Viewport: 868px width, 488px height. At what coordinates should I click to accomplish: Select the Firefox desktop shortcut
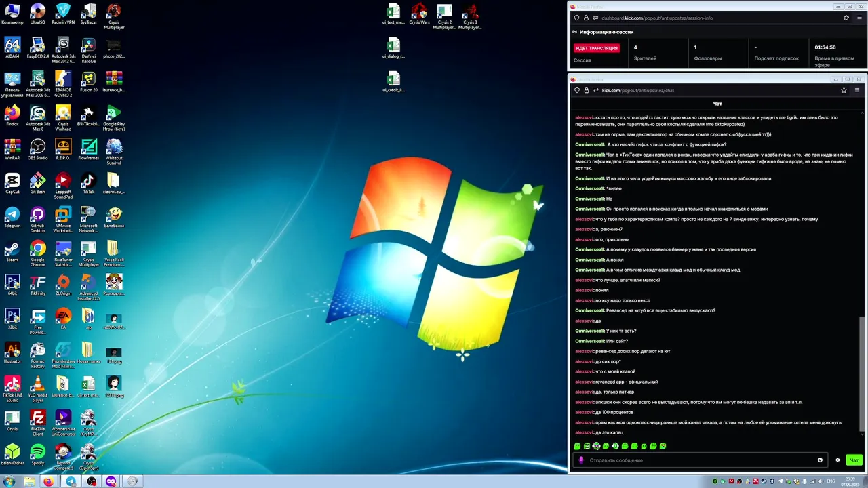tap(12, 116)
